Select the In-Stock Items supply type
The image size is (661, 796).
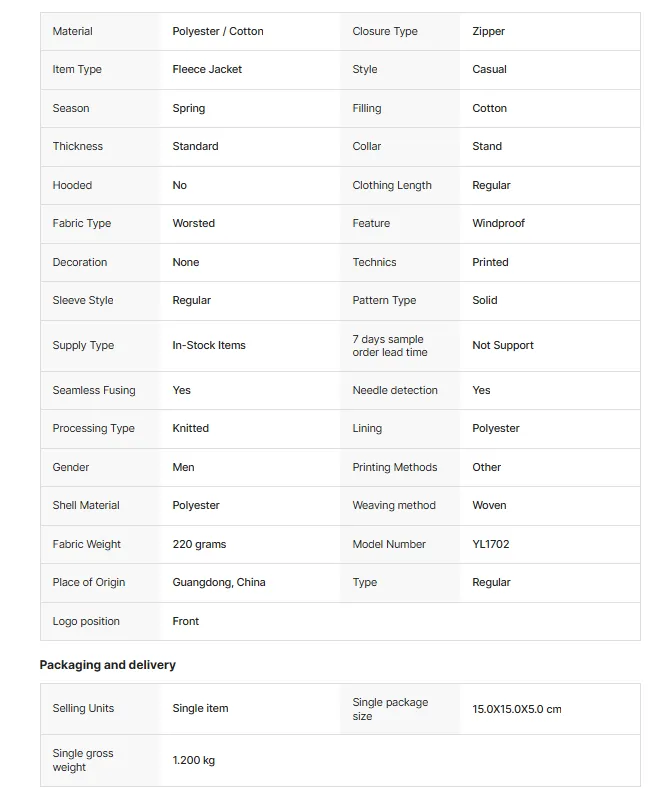click(x=209, y=346)
